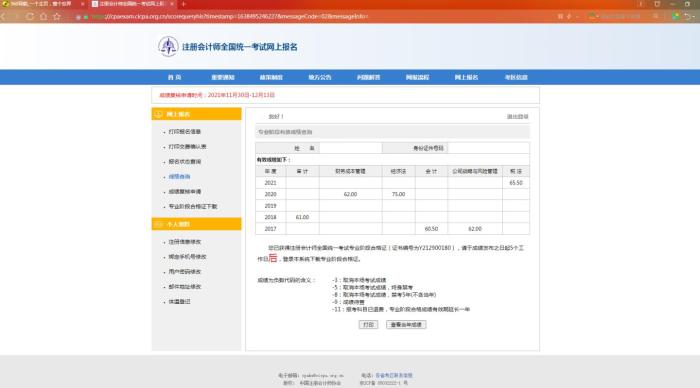Click the green extension icon in the browser toolbar

(x=675, y=17)
